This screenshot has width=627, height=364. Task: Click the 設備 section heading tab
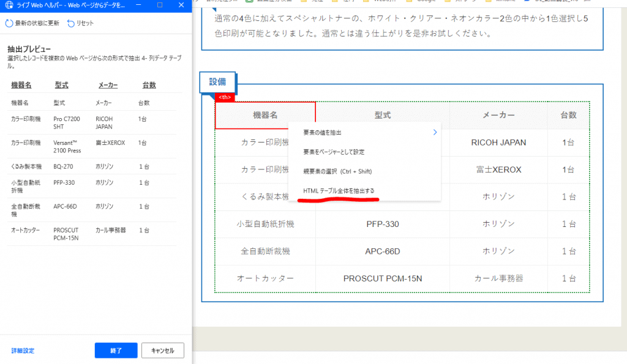click(x=217, y=81)
